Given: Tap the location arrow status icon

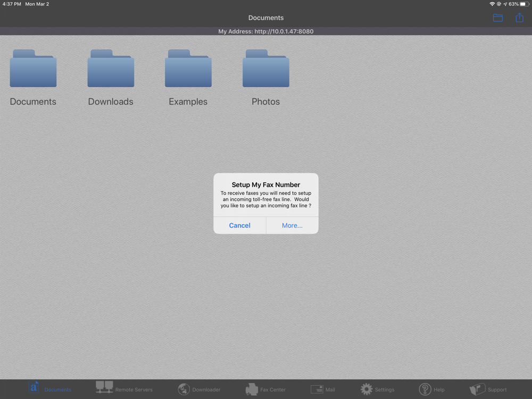Looking at the screenshot, I should [x=505, y=4].
